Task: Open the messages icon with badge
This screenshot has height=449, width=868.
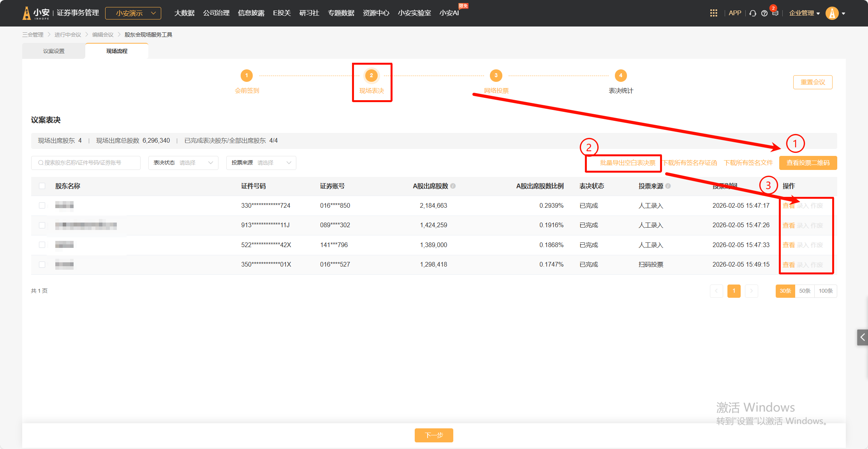Action: 775,13
